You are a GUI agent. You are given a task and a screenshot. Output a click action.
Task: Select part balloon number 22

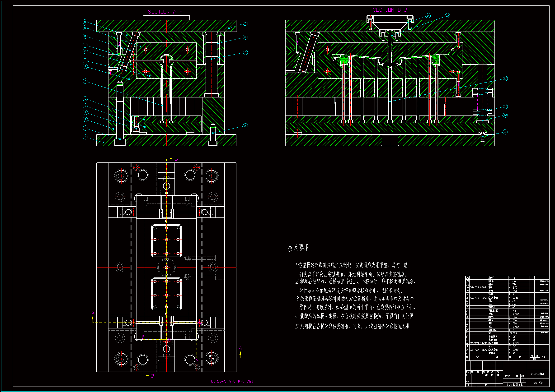[x=505, y=78]
